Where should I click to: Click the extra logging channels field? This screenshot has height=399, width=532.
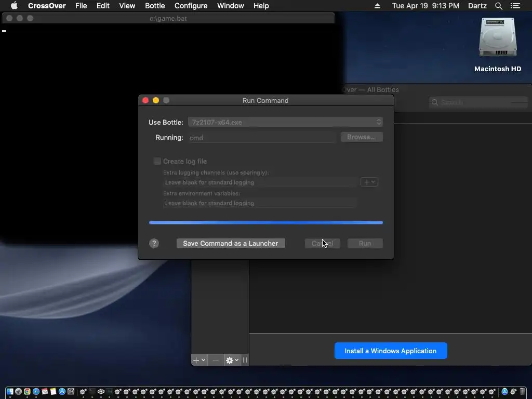point(260,182)
